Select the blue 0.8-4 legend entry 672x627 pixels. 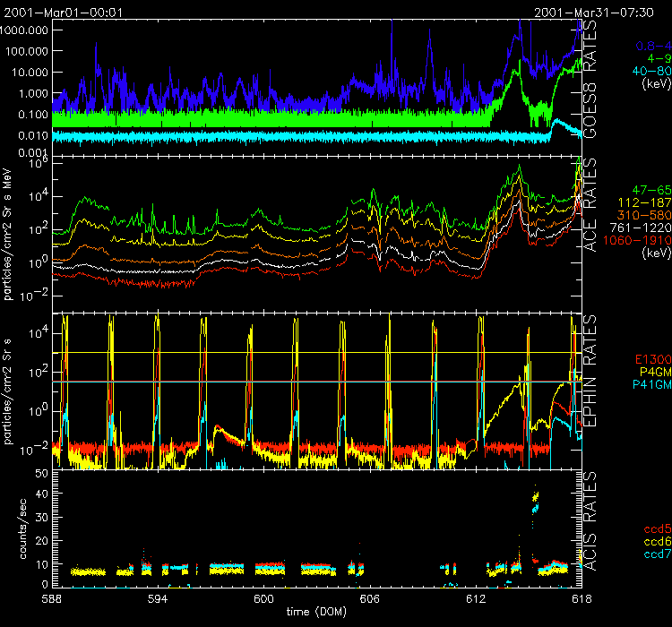pos(651,46)
